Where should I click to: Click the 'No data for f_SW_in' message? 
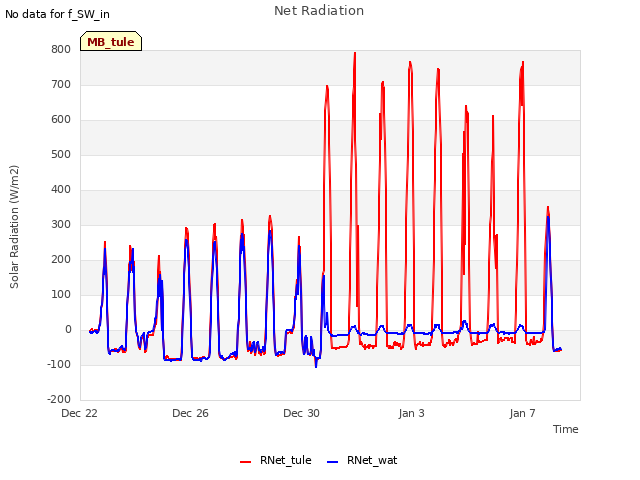(57, 14)
